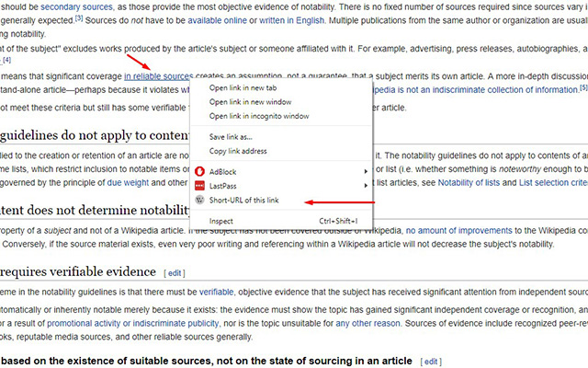Choose Open link in incognito window
Image resolution: width=588 pixels, height=368 pixels.
(x=259, y=116)
